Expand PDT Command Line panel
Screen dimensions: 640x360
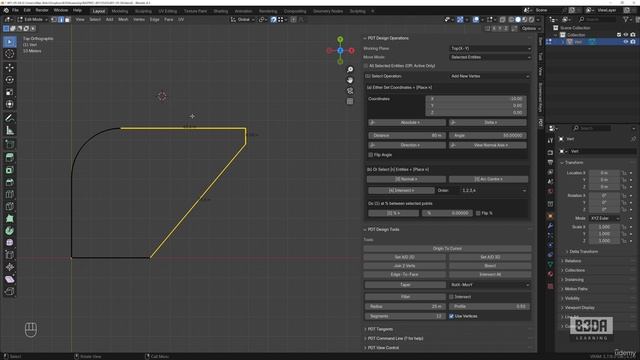pyautogui.click(x=395, y=338)
